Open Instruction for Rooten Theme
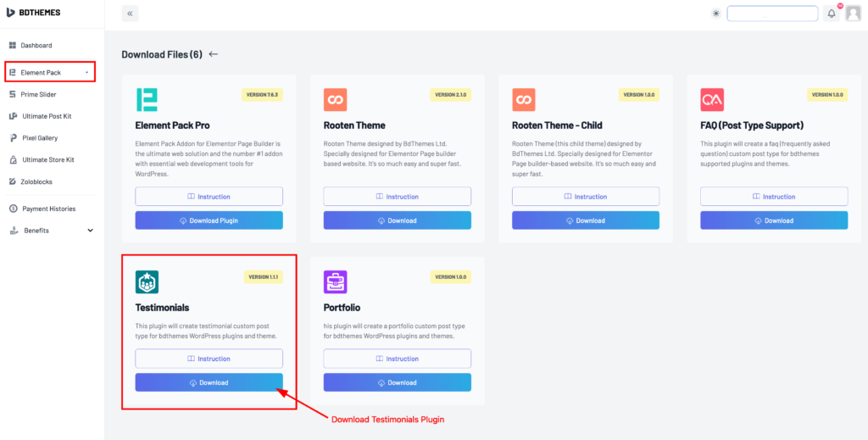Image resolution: width=868 pixels, height=440 pixels. click(x=397, y=197)
